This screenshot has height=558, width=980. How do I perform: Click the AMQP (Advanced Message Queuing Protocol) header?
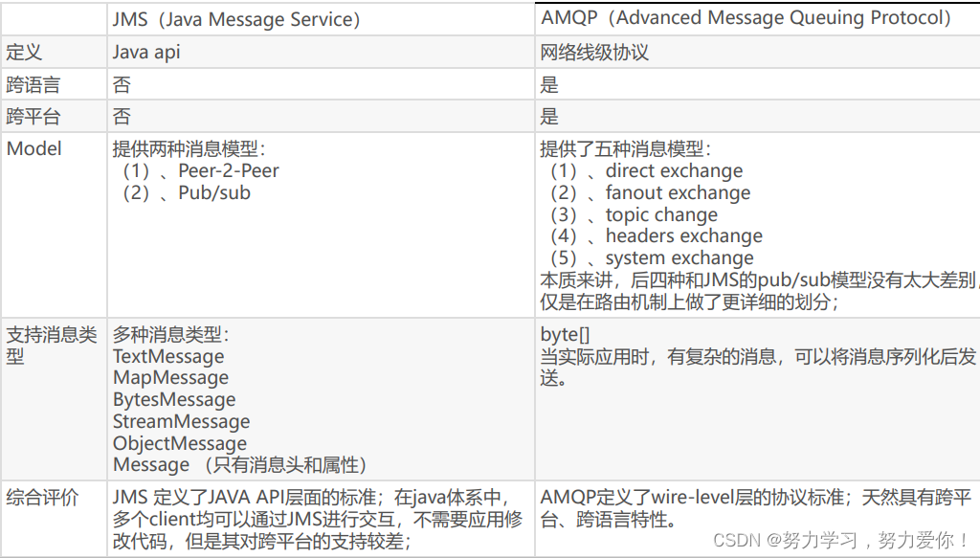[746, 18]
